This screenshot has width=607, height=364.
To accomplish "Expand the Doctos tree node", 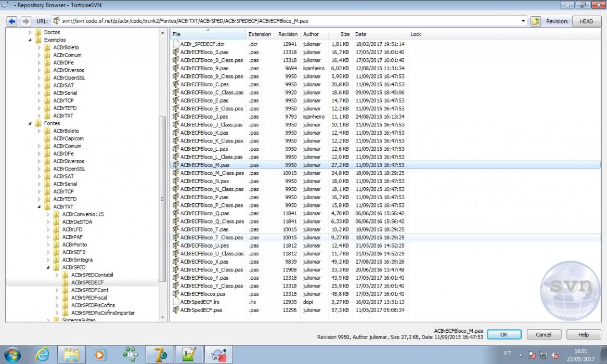I will (x=30, y=32).
